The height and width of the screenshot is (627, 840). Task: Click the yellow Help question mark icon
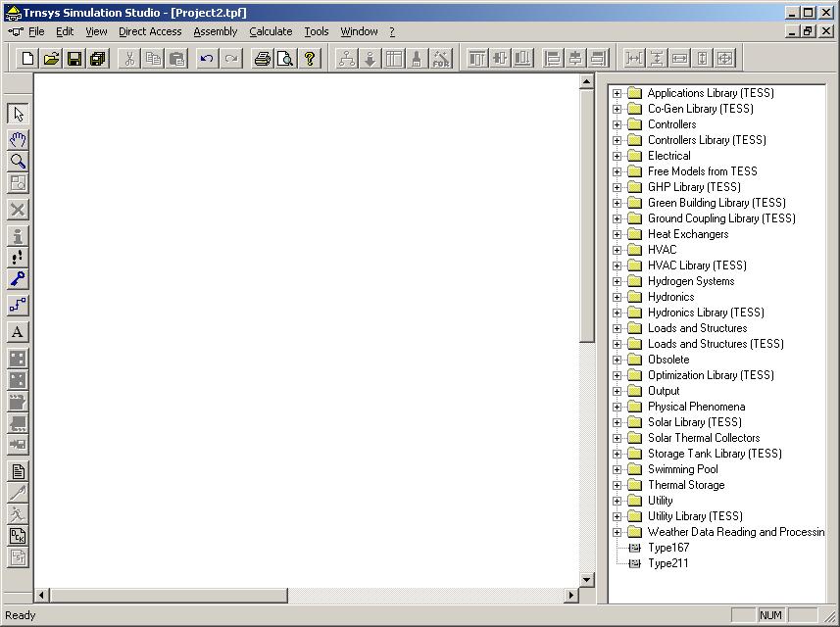pos(310,59)
